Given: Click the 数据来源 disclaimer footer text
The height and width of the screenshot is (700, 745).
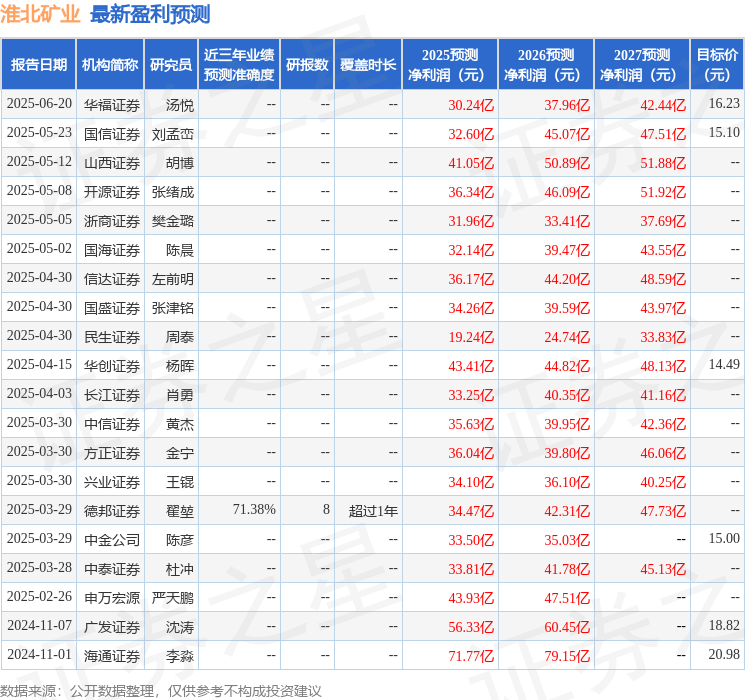Looking at the screenshot, I should [161, 690].
